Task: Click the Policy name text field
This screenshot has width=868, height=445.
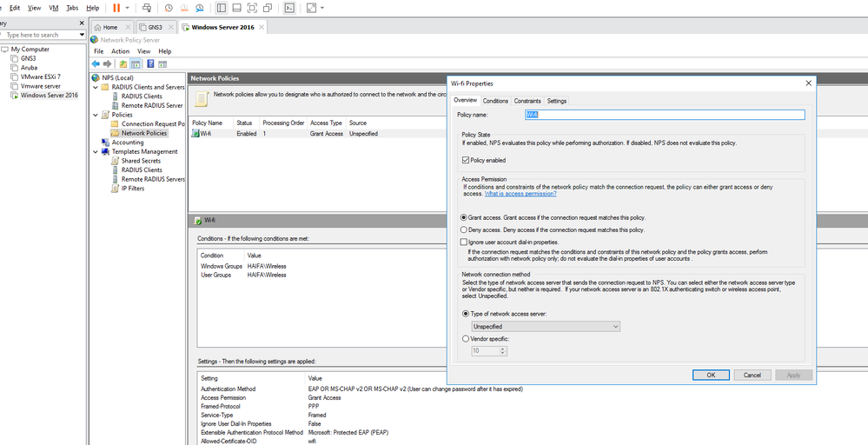Action: coord(665,114)
